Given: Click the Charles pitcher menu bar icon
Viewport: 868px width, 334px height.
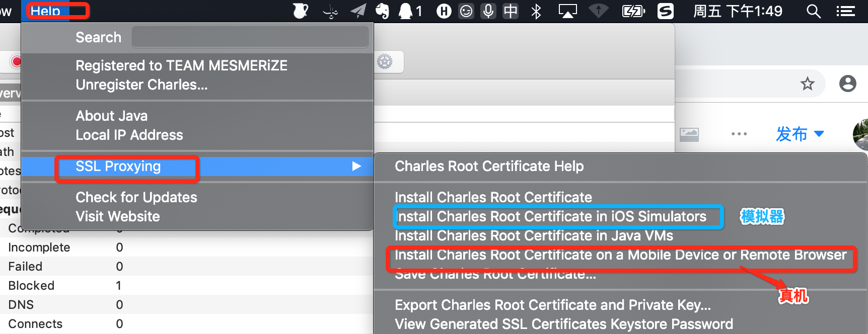Looking at the screenshot, I should (x=301, y=11).
